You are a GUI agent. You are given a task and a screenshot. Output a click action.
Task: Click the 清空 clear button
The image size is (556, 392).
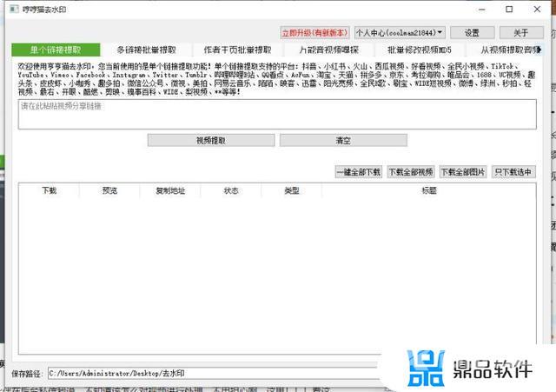343,141
